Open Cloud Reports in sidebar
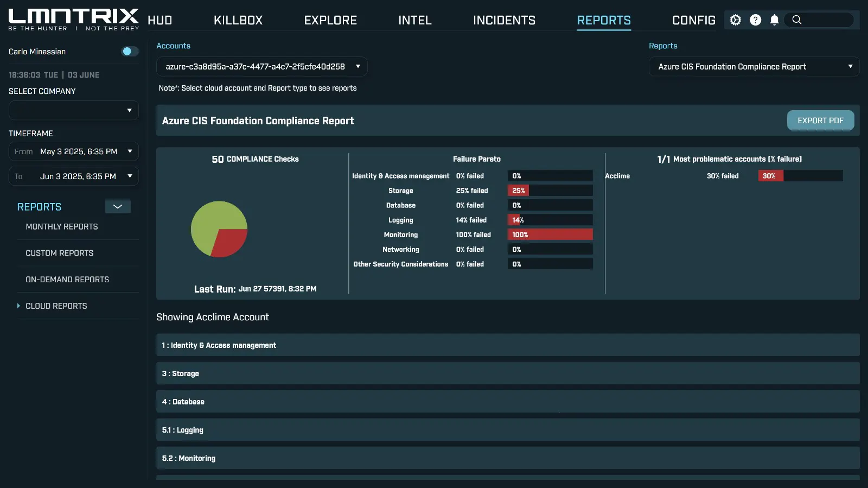This screenshot has height=488, width=868. pyautogui.click(x=56, y=306)
